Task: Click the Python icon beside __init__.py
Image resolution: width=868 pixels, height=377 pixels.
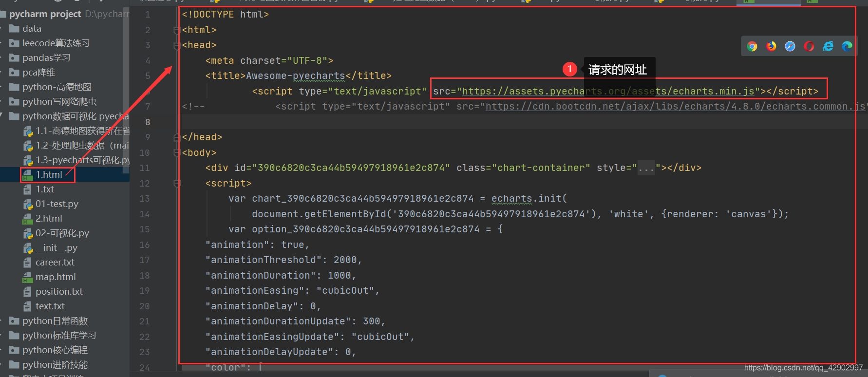Action: pyautogui.click(x=28, y=248)
